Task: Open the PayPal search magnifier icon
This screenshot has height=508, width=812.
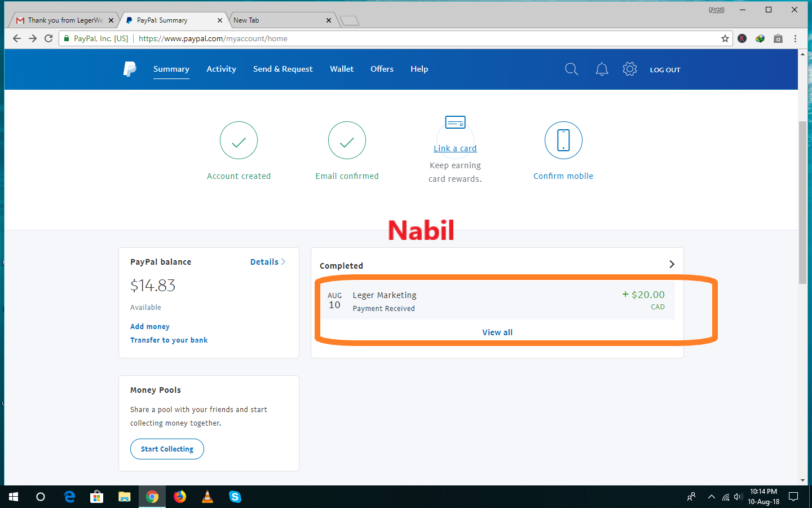Action: [571, 69]
